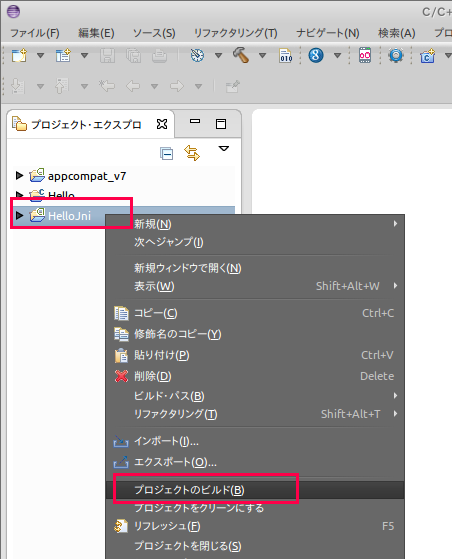Expand the HelloJni project node
Screen dimensions: 452x559
[x=19, y=215]
